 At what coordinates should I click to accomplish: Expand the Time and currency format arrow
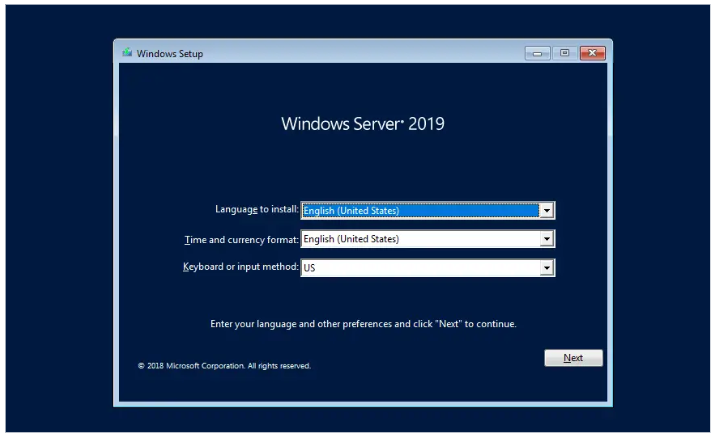[x=546, y=239]
